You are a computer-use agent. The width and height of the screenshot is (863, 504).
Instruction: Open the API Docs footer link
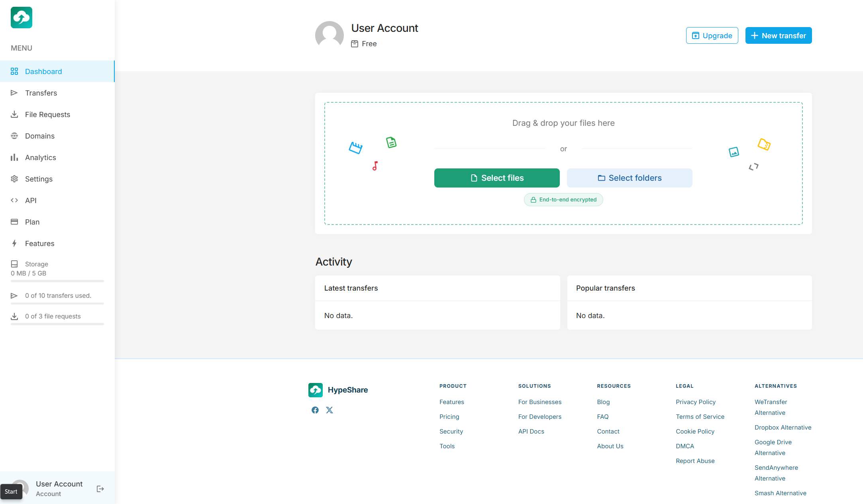[531, 432]
